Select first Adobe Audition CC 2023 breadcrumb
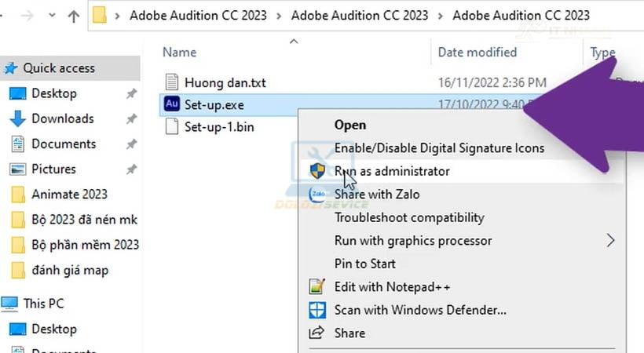 click(x=198, y=16)
